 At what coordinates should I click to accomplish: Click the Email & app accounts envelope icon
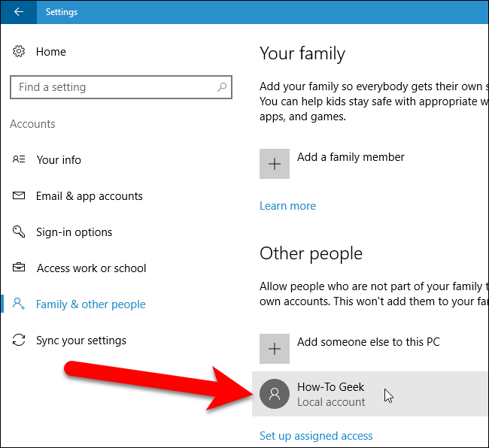click(x=20, y=196)
